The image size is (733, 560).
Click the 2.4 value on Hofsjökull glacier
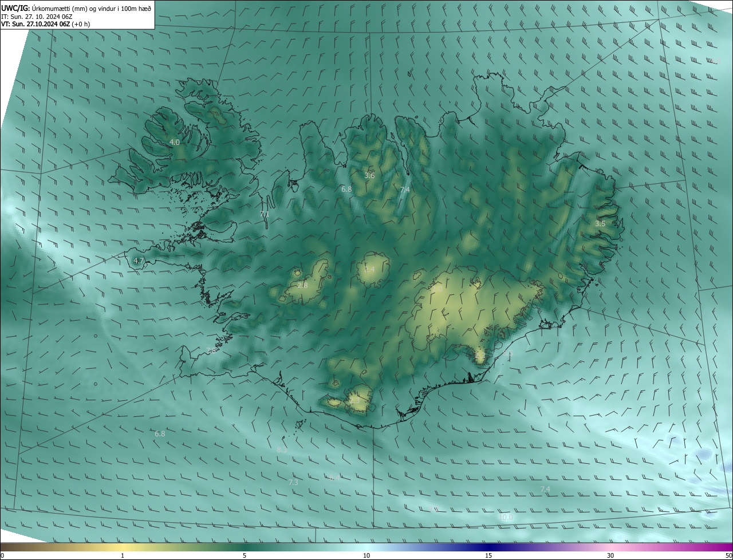coord(369,269)
